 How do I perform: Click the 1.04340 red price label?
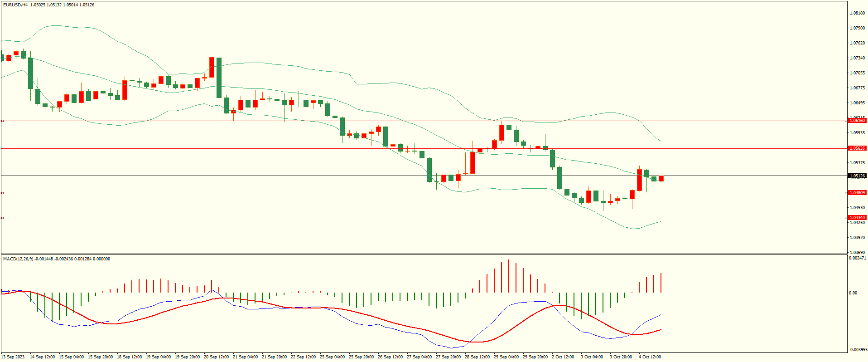(857, 218)
